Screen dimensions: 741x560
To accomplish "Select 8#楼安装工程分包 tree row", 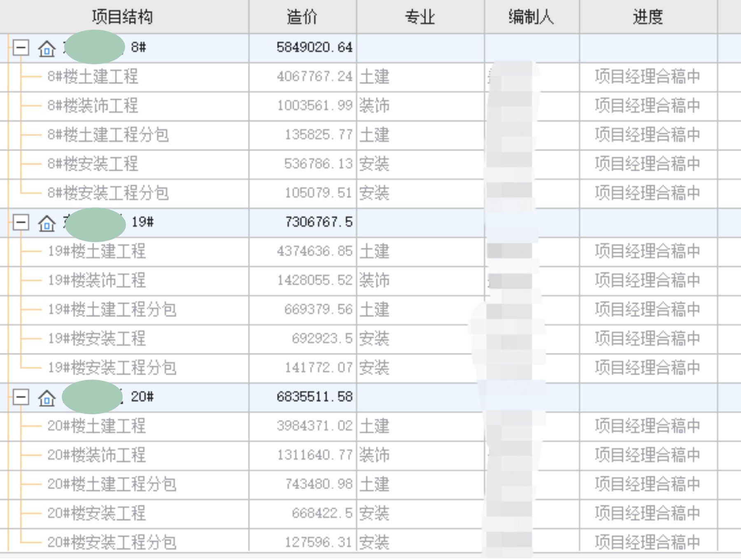I will pyautogui.click(x=108, y=193).
